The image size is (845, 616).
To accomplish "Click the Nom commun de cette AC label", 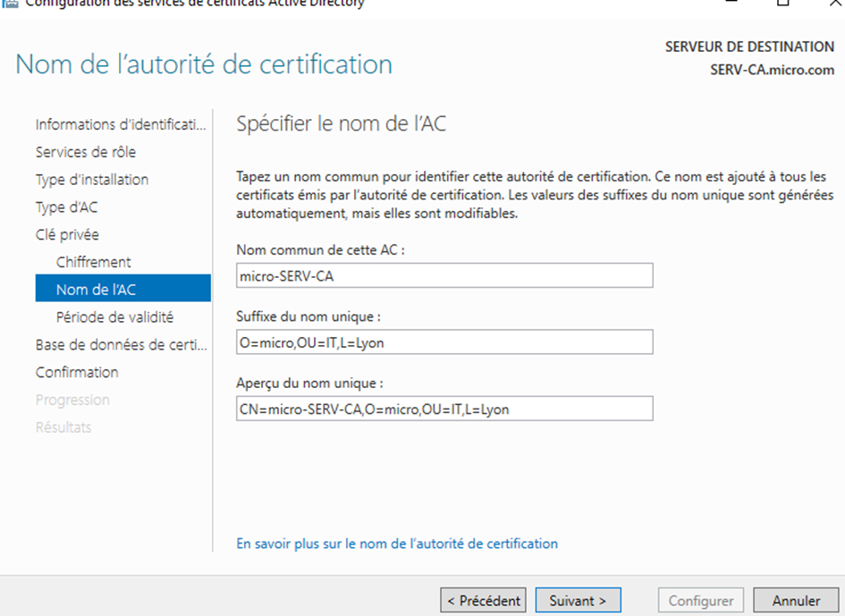I will (x=321, y=249).
